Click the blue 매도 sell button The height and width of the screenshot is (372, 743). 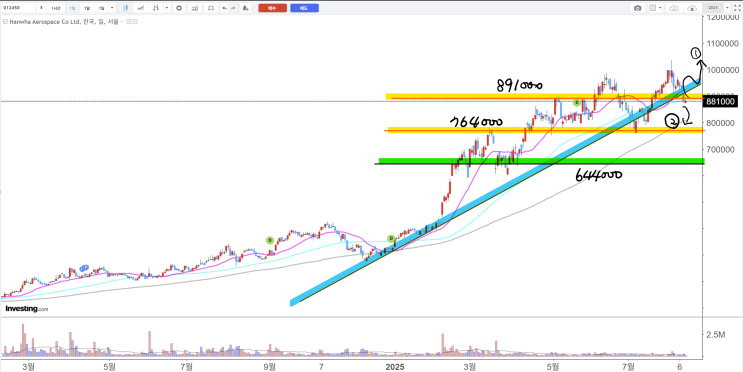coord(304,8)
